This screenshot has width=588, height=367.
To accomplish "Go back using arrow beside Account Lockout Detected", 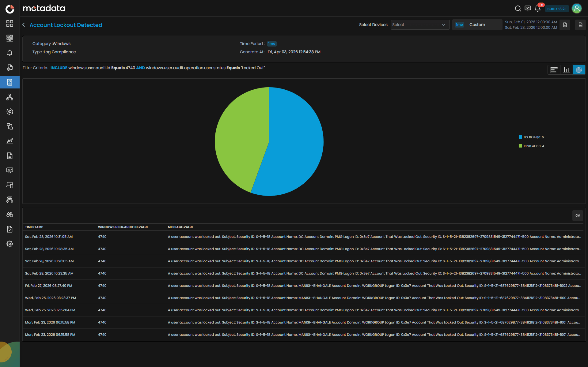I will [x=24, y=25].
